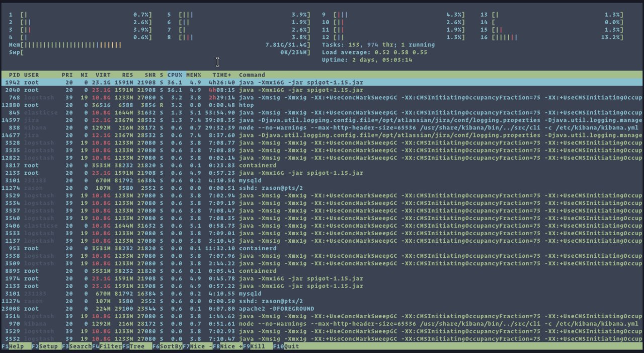Select the htop process row PID 12880
The height and width of the screenshot is (353, 644).
tap(322, 105)
